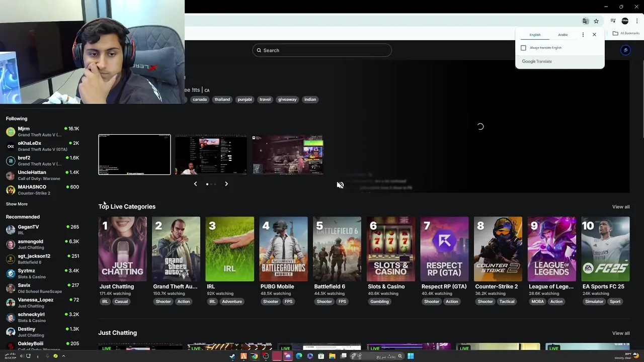
Task: Open MAHASNCO channel avatar
Action: click(x=11, y=190)
